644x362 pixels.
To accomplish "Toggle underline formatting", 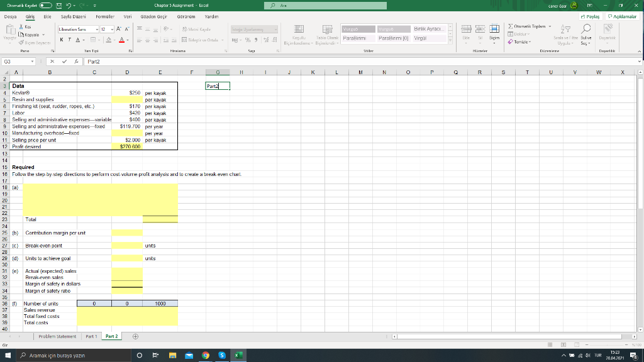I will coord(77,40).
